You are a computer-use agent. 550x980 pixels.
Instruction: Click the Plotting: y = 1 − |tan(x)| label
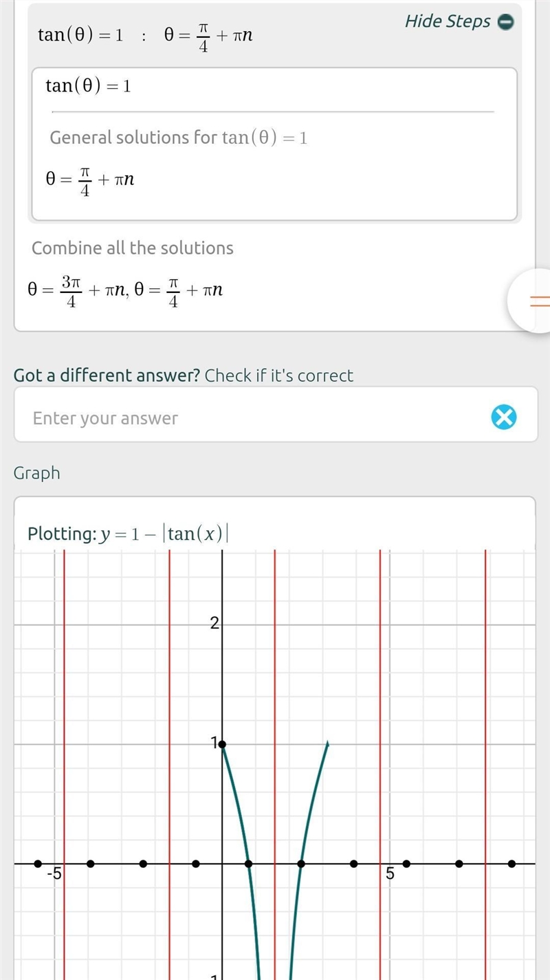pyautogui.click(x=128, y=534)
